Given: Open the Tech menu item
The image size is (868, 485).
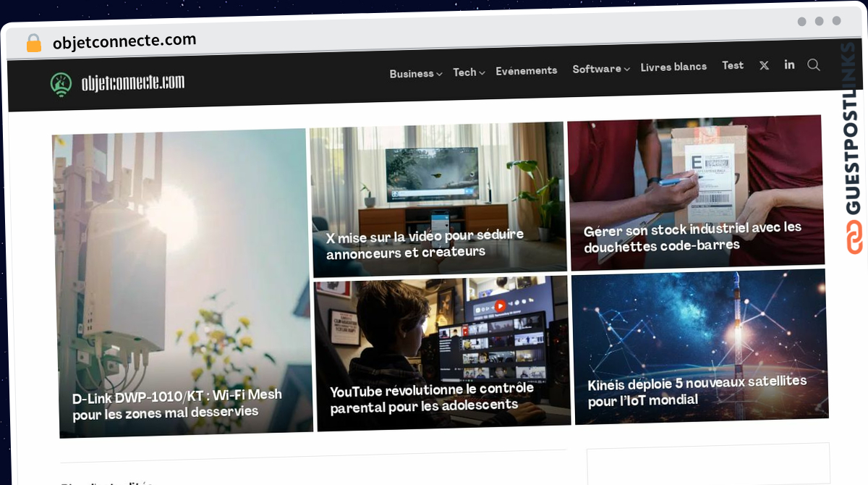Looking at the screenshot, I should coord(464,72).
